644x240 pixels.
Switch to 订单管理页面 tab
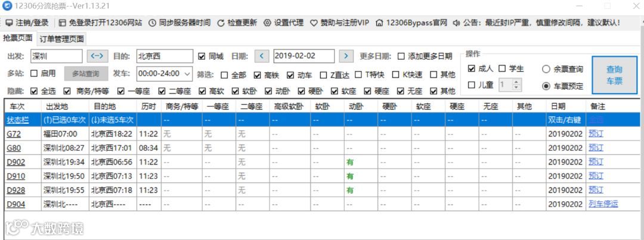[x=62, y=39]
